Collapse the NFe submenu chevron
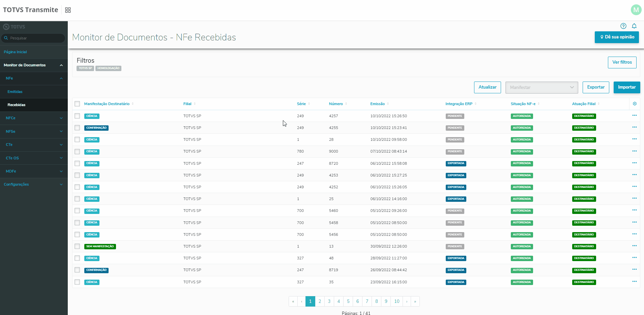Image resolution: width=644 pixels, height=315 pixels. tap(61, 78)
